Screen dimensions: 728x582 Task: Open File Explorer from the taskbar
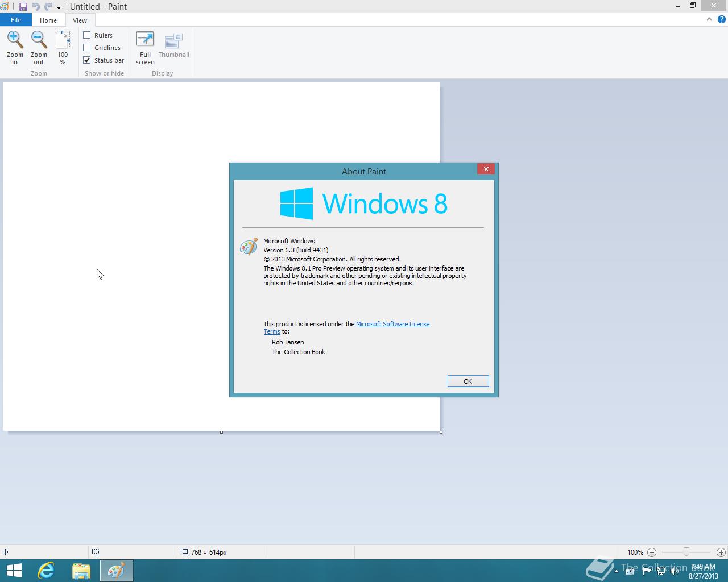(81, 571)
